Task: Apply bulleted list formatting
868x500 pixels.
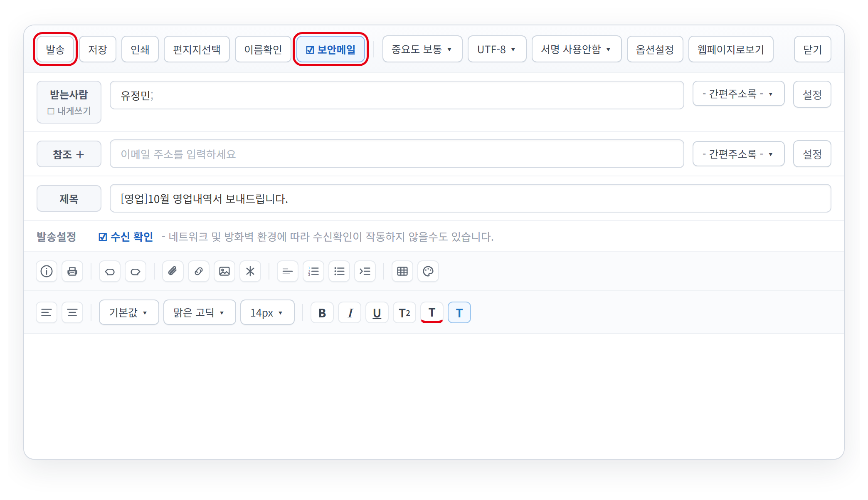Action: click(339, 271)
